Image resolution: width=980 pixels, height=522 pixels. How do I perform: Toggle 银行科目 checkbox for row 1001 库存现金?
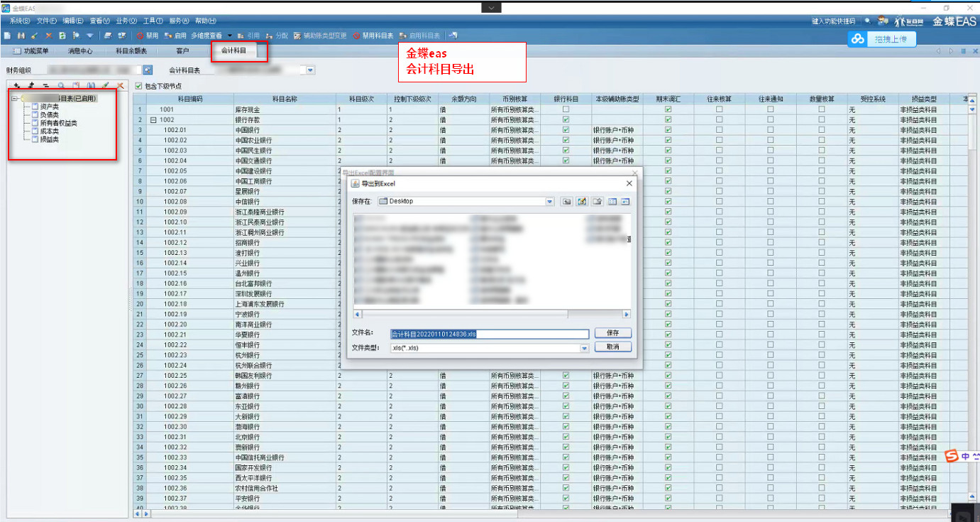pyautogui.click(x=566, y=110)
